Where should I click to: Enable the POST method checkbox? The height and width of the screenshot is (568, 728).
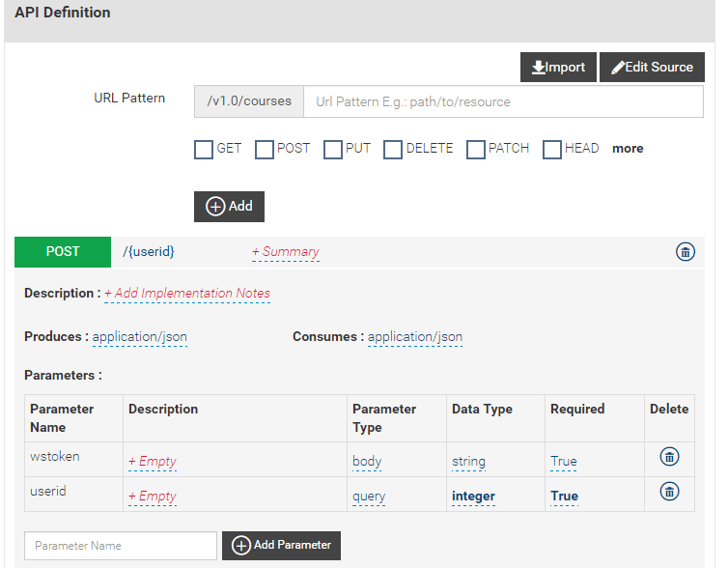click(265, 150)
